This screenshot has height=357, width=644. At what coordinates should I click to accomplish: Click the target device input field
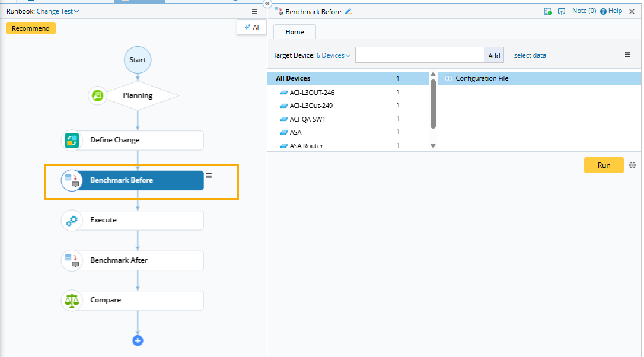pos(420,55)
